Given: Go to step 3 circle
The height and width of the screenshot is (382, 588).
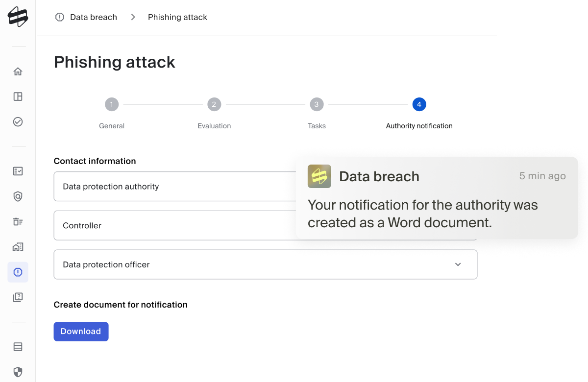Looking at the screenshot, I should [x=317, y=104].
